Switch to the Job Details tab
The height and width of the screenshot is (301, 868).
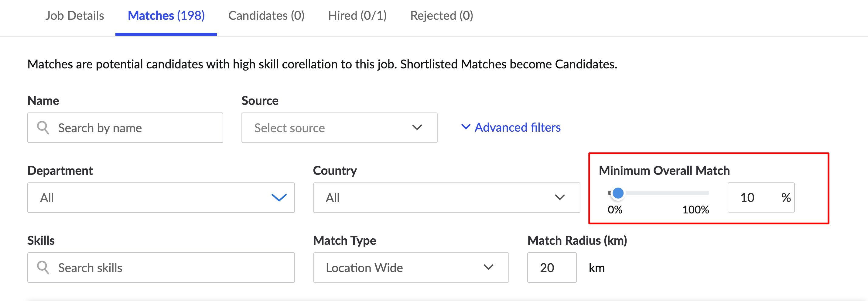tap(74, 16)
